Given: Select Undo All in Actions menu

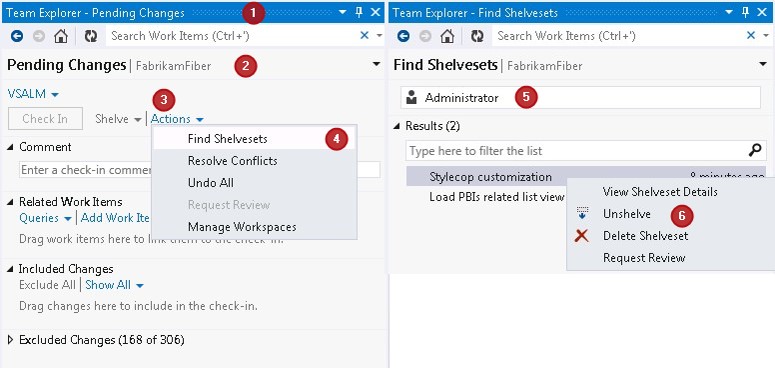Looking at the screenshot, I should point(254,183).
